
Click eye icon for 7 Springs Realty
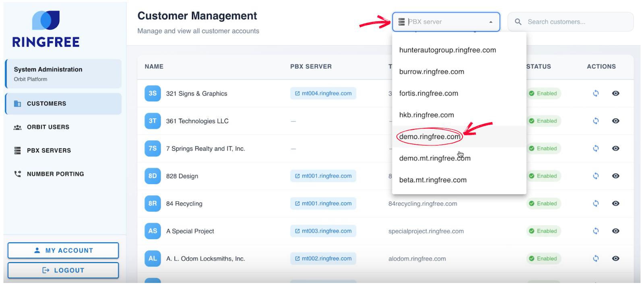pyautogui.click(x=615, y=148)
